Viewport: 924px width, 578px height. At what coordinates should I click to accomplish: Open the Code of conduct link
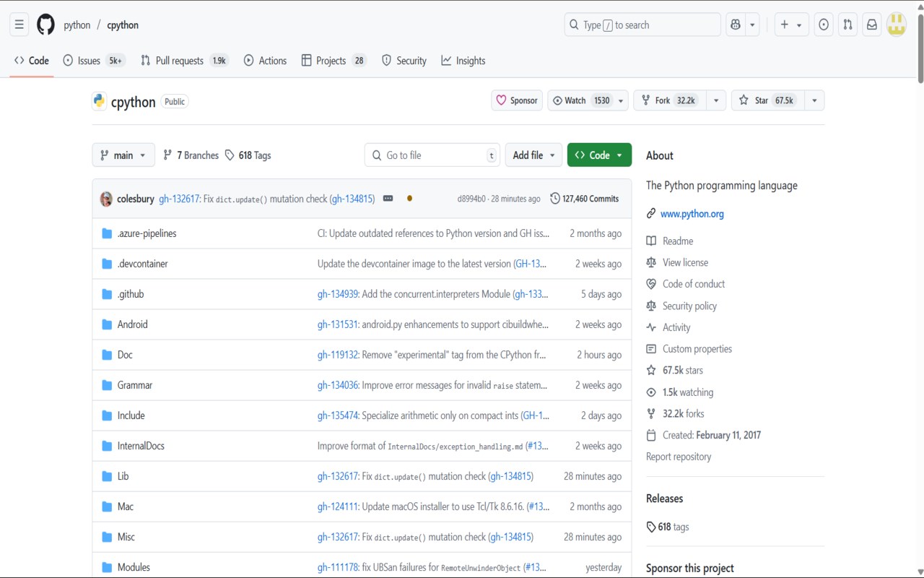tap(686, 284)
